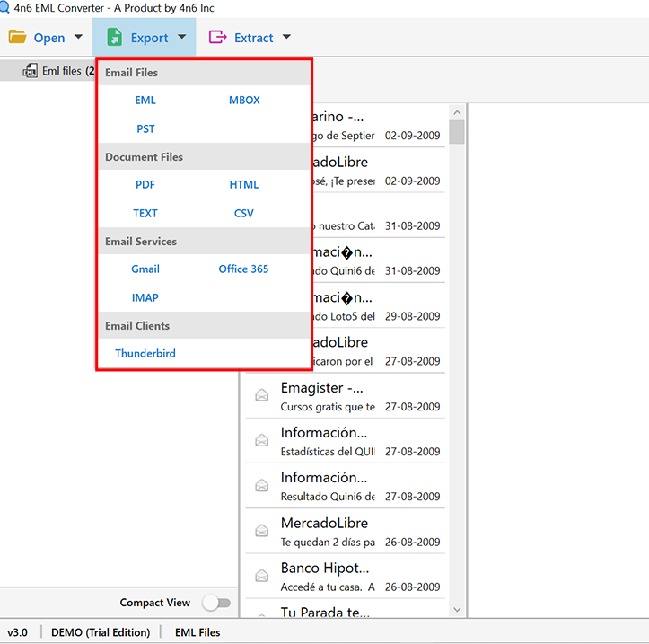The image size is (649, 644).
Task: Open email 'Resultado Quini6 de' dated 27-08-2009
Action: click(x=346, y=486)
